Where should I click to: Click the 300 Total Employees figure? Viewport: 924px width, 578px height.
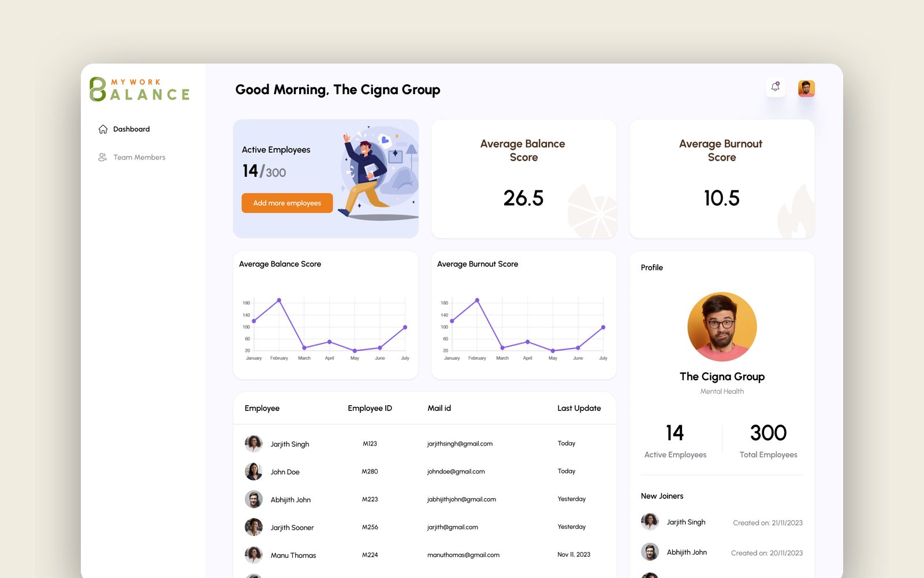point(768,432)
